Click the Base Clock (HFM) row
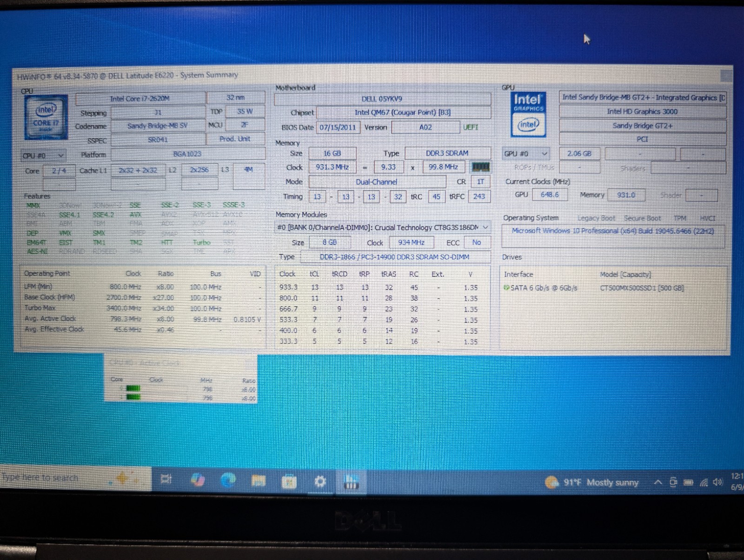Screen dimensions: 744x560 pos(143,298)
